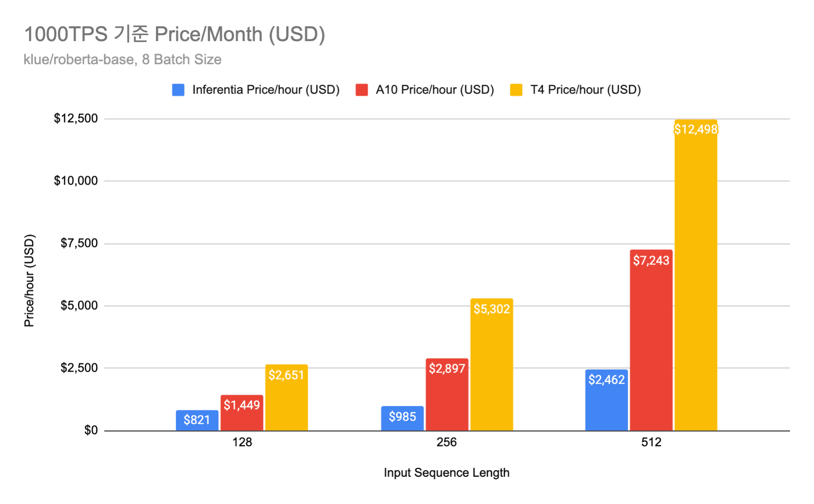Click the red $2,897 A10 bar
The height and width of the screenshot is (504, 814).
447,395
